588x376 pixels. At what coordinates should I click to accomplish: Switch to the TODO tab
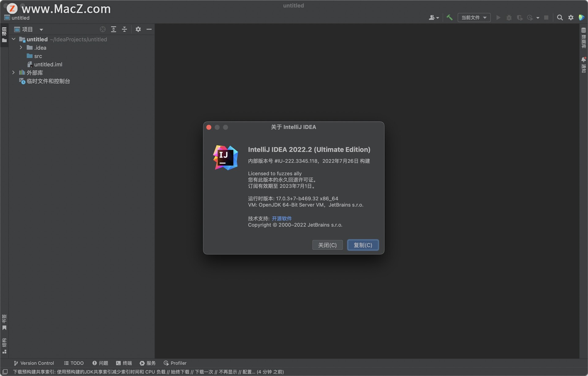(73, 363)
